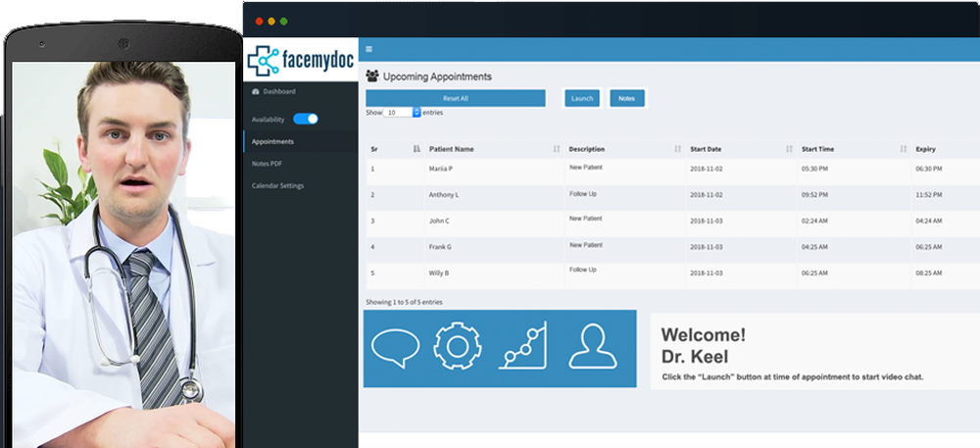Click the facemydoc logo
This screenshot has height=448, width=980.
click(301, 60)
